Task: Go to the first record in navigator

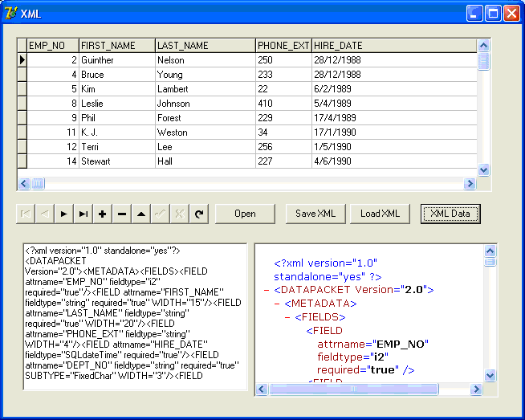Action: [26, 214]
